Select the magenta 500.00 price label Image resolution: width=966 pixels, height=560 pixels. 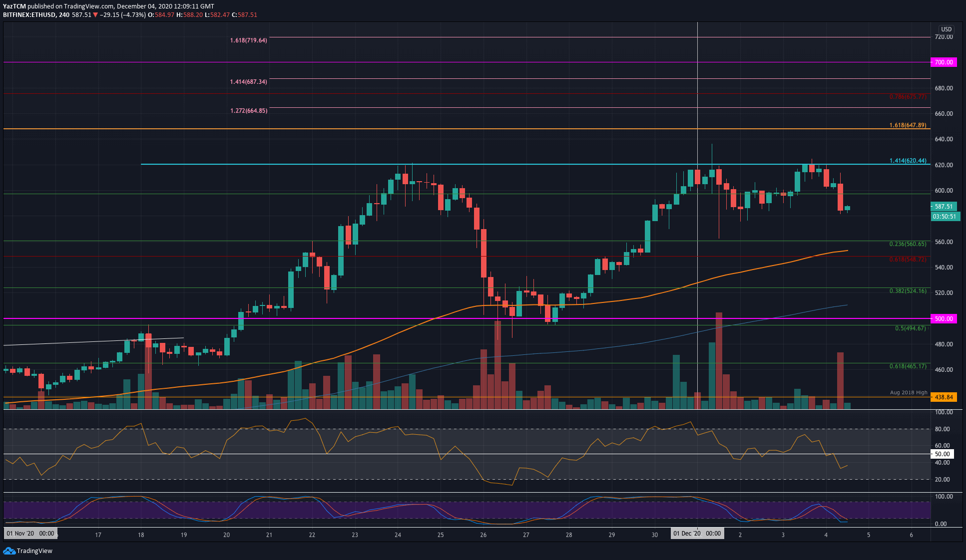(944, 318)
